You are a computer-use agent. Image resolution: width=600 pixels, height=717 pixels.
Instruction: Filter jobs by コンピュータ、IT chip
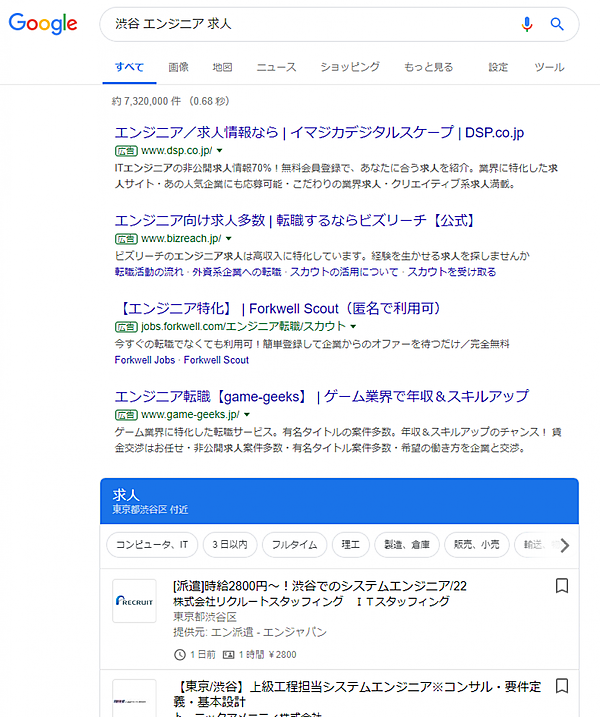point(152,545)
